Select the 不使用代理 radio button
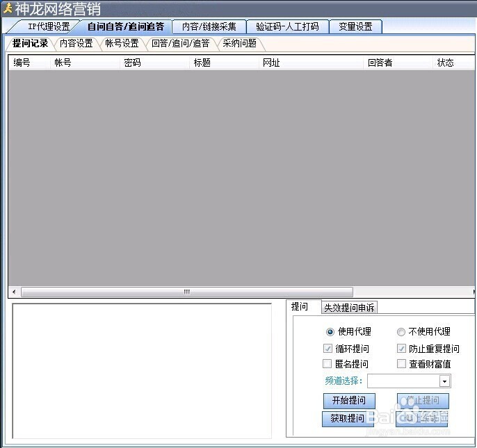Viewport: 477px width, 448px height. [401, 331]
